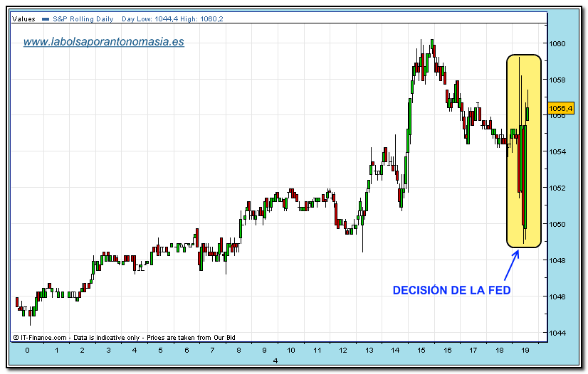This screenshot has height=374, width=588.
Task: Click the 1044 price axis label
Action: [x=557, y=333]
